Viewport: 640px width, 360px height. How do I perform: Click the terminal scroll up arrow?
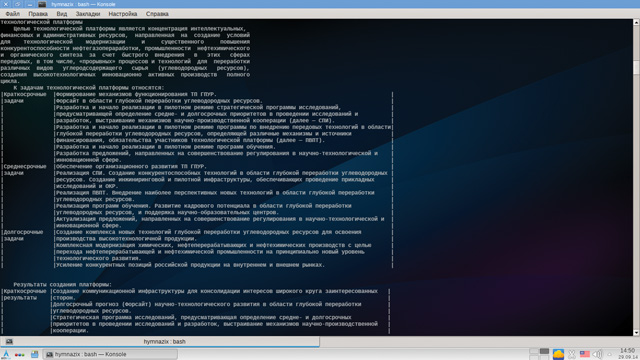(636, 22)
